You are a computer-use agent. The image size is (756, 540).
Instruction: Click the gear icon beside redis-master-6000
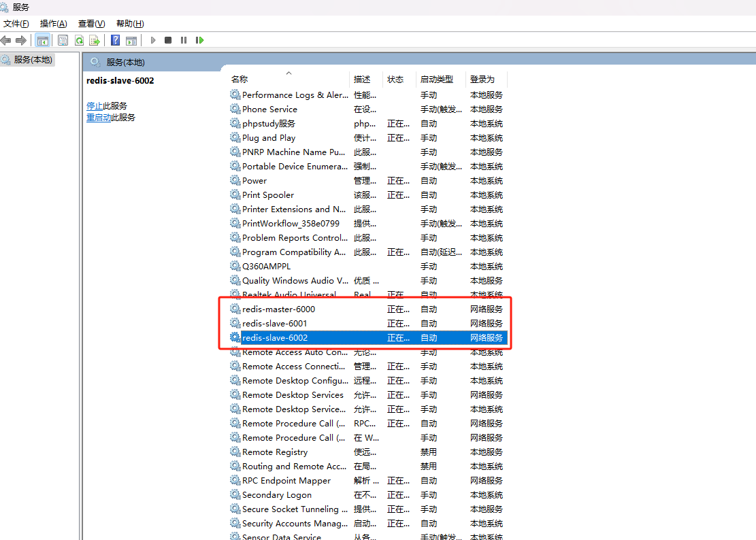tap(235, 309)
